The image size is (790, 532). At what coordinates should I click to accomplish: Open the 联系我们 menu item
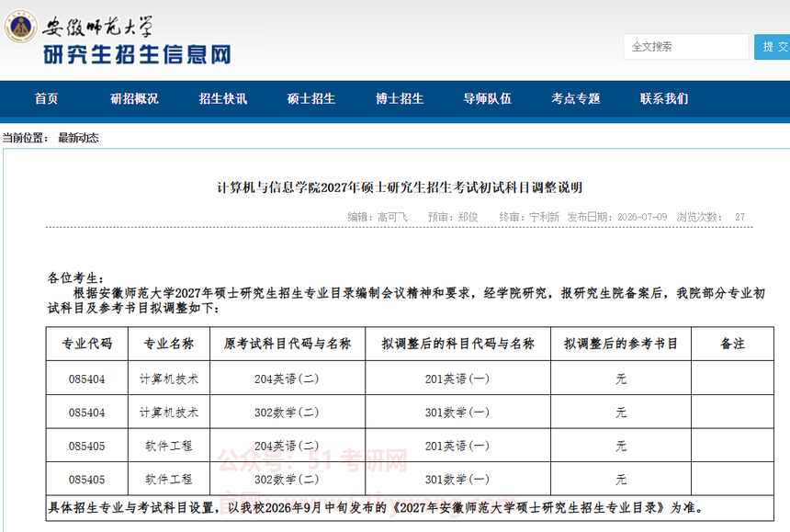coord(664,98)
